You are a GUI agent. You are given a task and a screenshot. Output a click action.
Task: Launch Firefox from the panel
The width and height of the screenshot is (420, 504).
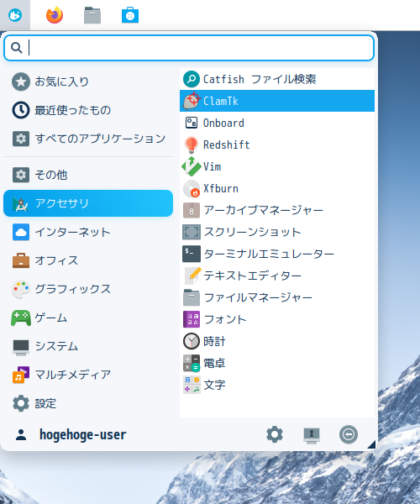(x=55, y=15)
